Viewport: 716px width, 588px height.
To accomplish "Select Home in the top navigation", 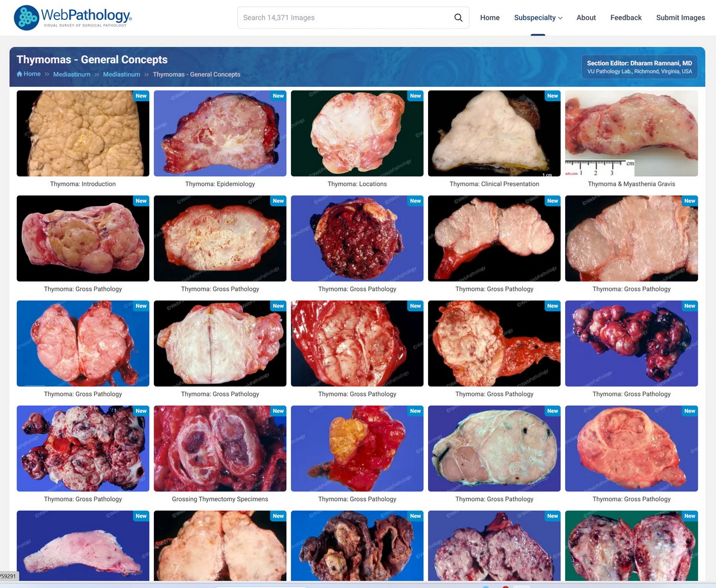I will point(490,18).
